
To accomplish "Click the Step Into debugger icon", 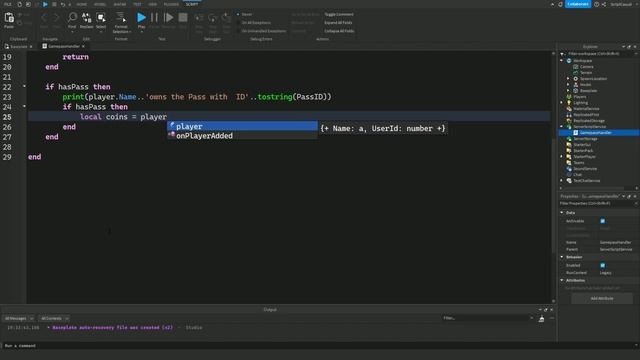I will [x=199, y=18].
